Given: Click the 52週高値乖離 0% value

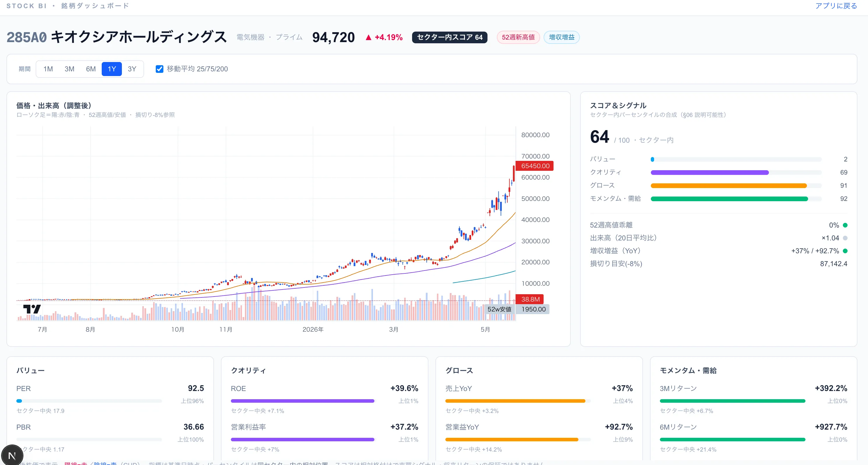Looking at the screenshot, I should (x=834, y=225).
